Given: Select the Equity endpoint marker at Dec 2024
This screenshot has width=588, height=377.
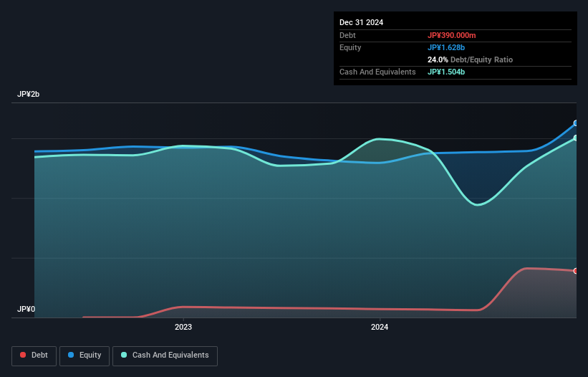Looking at the screenshot, I should tap(576, 123).
